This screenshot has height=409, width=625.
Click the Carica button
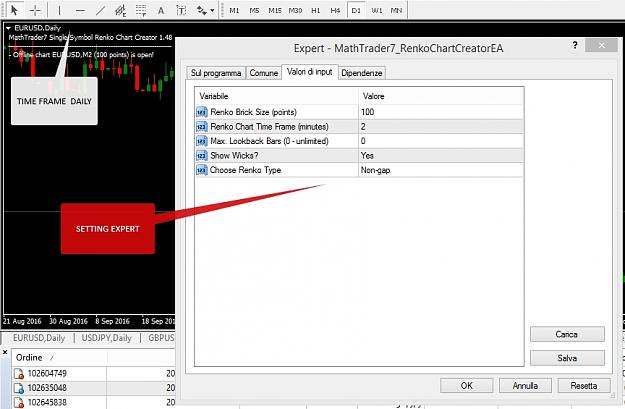(x=567, y=334)
